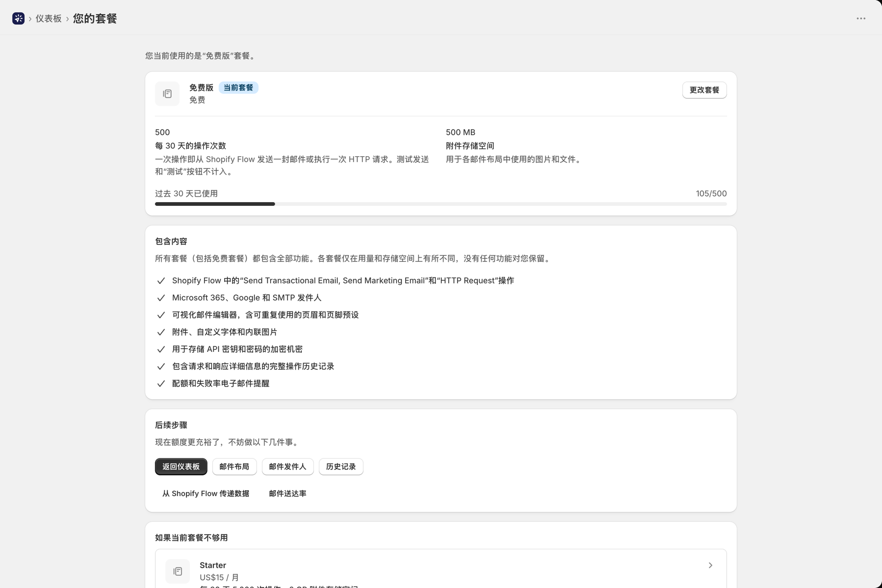882x588 pixels.
Task: Click the 用于存储 API 密钥 feature text
Action: click(237, 349)
